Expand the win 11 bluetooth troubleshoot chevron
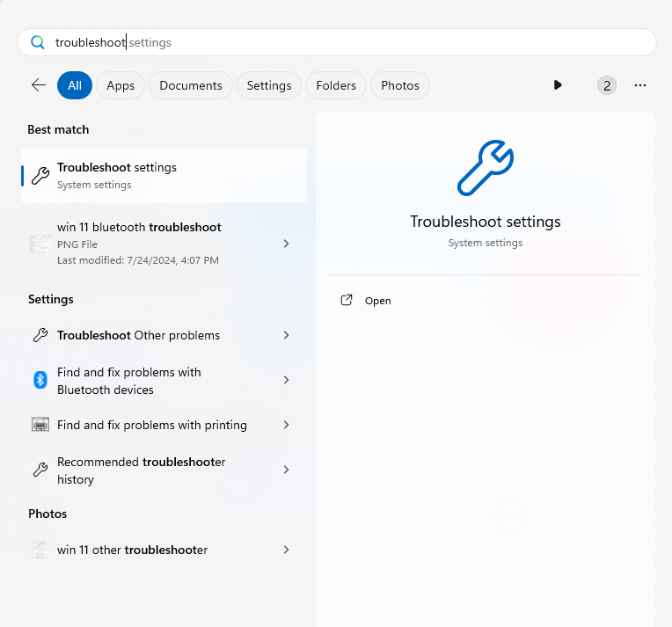 click(286, 244)
